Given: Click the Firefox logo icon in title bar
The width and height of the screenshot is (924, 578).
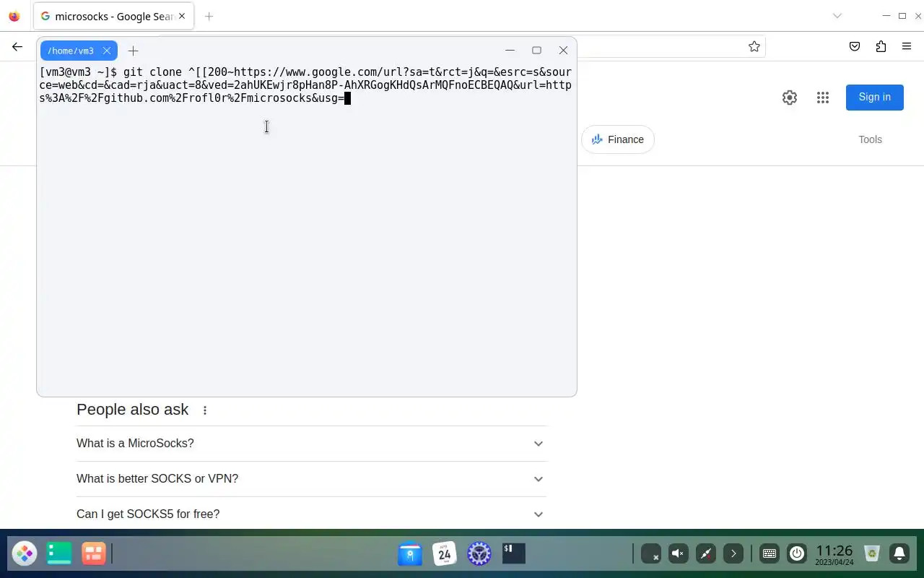Looking at the screenshot, I should [14, 16].
